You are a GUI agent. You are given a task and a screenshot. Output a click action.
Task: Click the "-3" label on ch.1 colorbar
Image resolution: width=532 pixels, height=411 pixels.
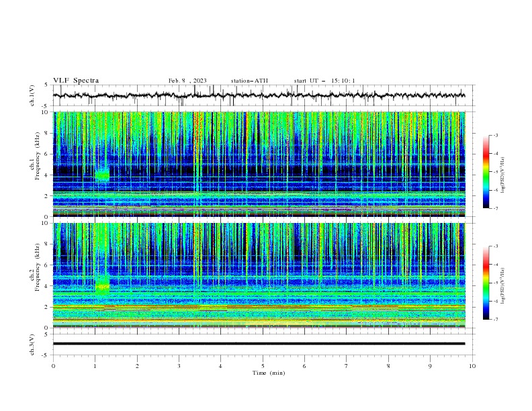495,135
